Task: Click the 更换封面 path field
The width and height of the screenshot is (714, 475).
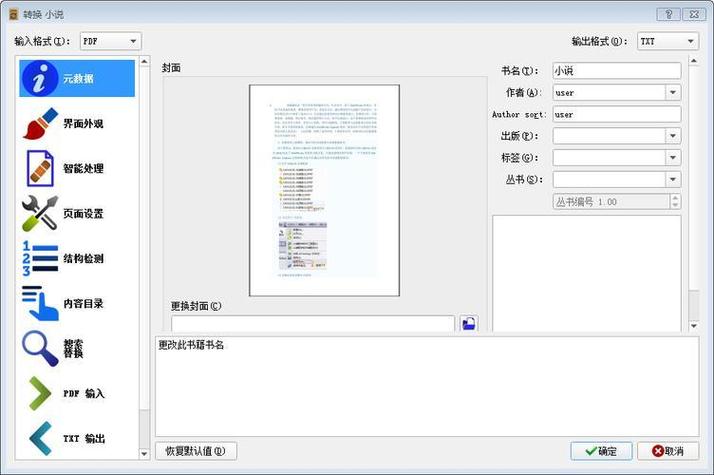Action: tap(313, 324)
